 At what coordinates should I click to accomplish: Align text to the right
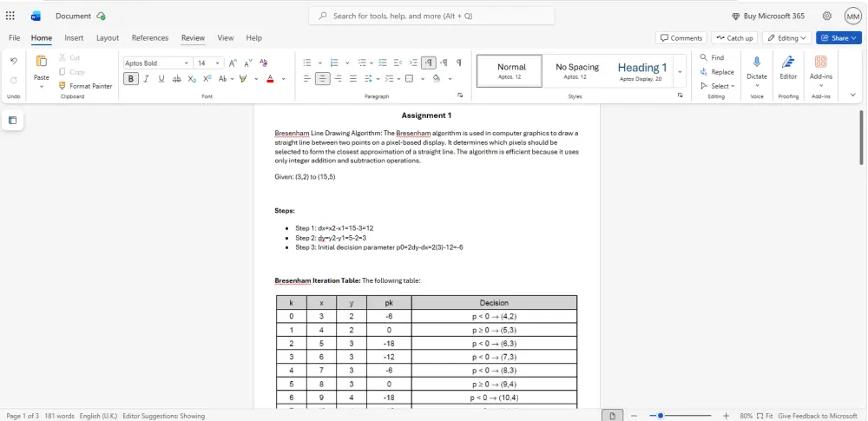click(x=339, y=79)
